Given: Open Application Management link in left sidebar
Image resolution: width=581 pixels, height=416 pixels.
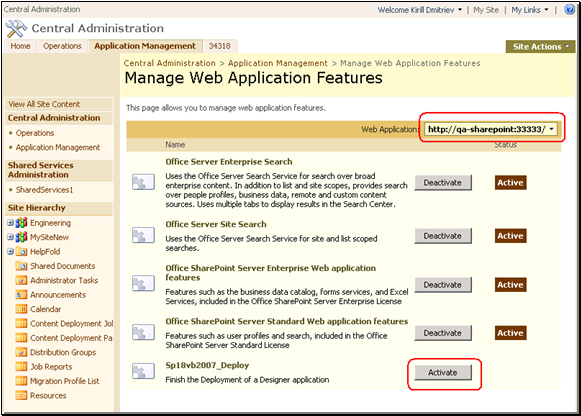Looking at the screenshot, I should click(x=58, y=147).
